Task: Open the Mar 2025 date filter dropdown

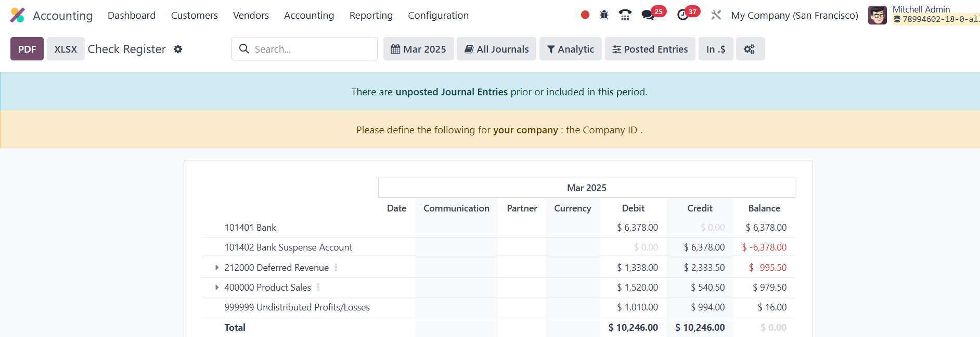Action: (418, 49)
